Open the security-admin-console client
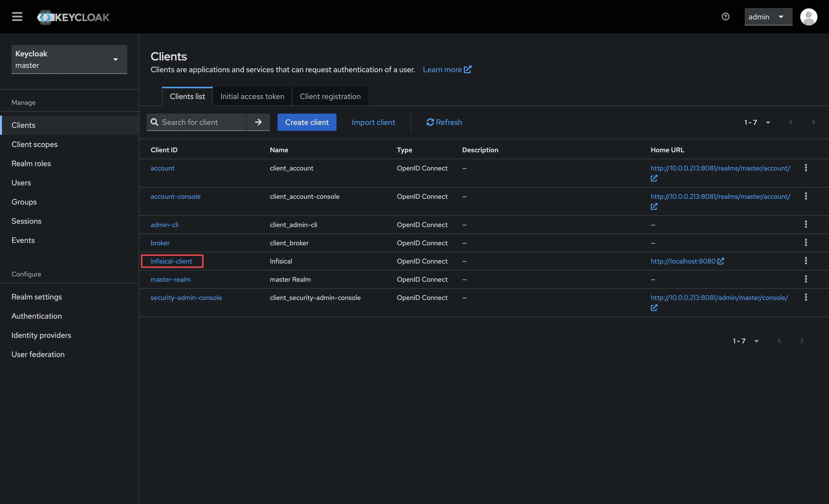 pyautogui.click(x=186, y=298)
